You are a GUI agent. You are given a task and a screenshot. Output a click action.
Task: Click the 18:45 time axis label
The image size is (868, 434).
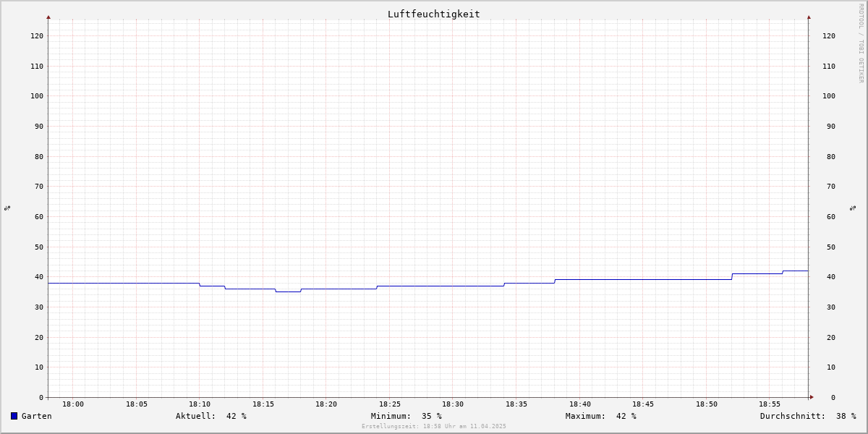point(643,404)
